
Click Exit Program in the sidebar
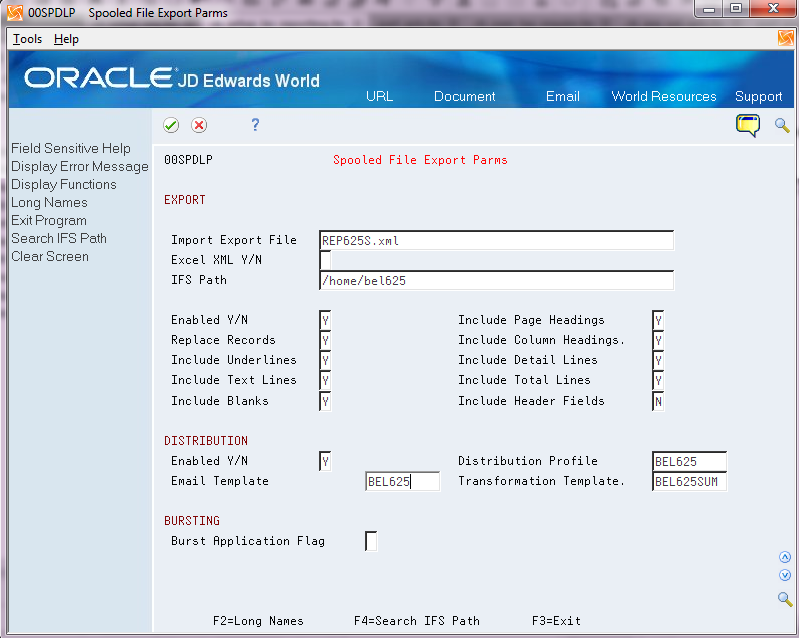(49, 221)
